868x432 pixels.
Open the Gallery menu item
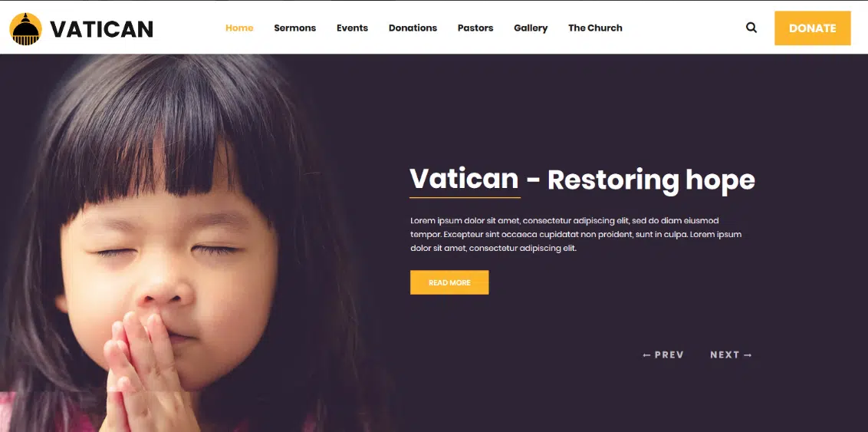[531, 28]
